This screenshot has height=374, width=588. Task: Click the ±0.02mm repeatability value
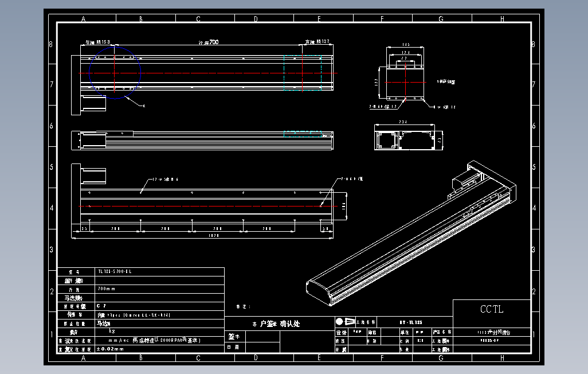(x=110, y=349)
